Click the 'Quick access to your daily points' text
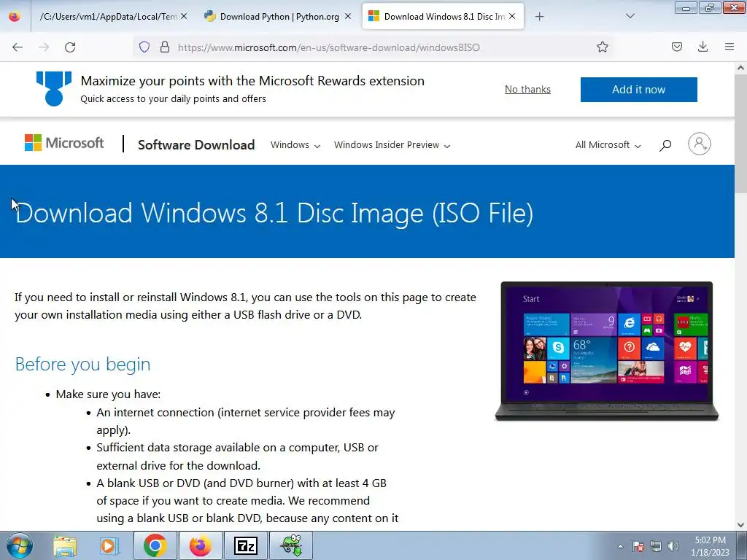 coord(173,99)
